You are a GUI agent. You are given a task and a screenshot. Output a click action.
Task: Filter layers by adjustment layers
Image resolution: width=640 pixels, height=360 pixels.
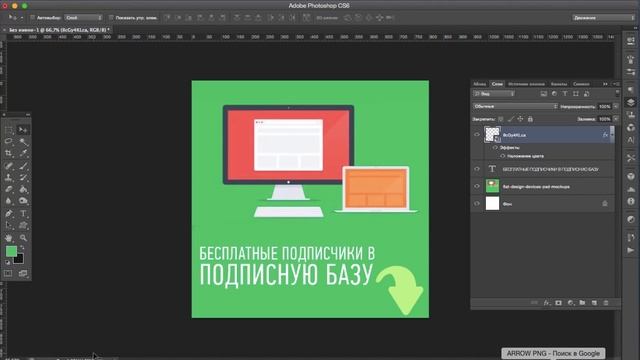[x=554, y=94]
